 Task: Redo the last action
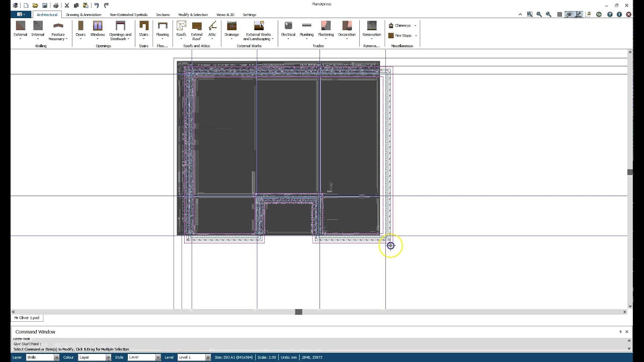(x=106, y=6)
